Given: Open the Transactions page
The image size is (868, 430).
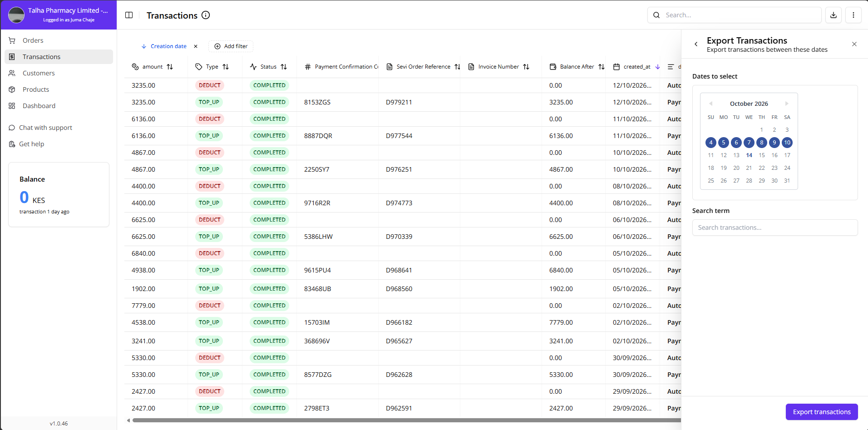Looking at the screenshot, I should [59, 57].
